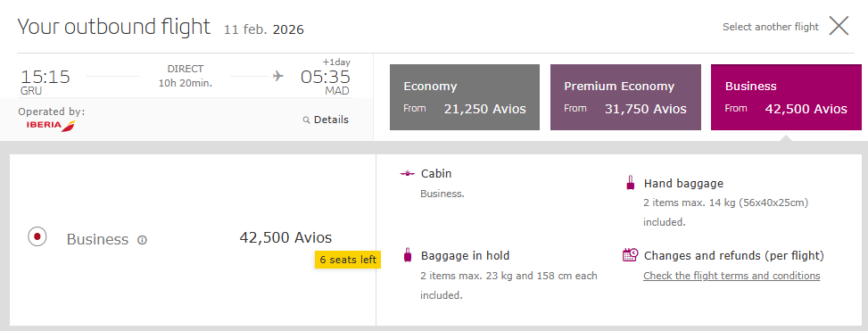
Task: Open Check the flight terms and conditions
Action: point(732,276)
